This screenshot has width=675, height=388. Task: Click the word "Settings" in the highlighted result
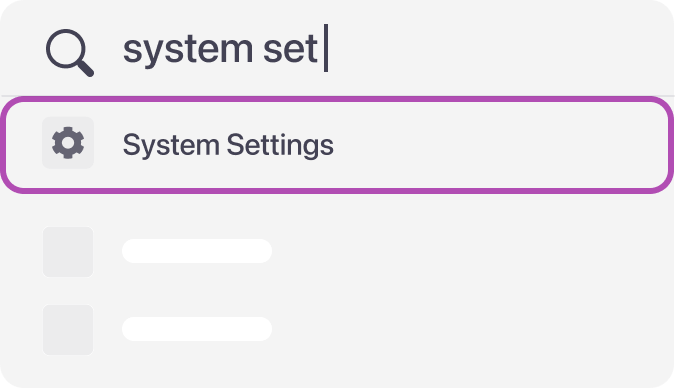coord(280,145)
